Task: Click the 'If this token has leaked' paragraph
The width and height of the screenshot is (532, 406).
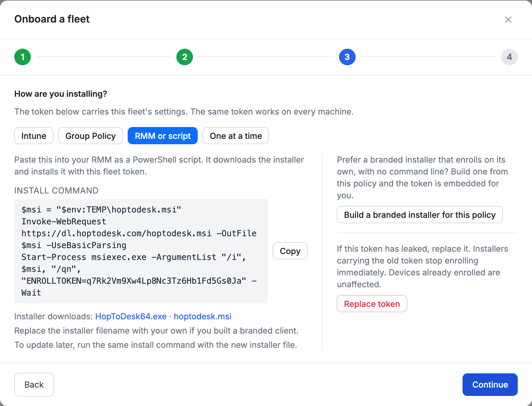Action: point(422,267)
